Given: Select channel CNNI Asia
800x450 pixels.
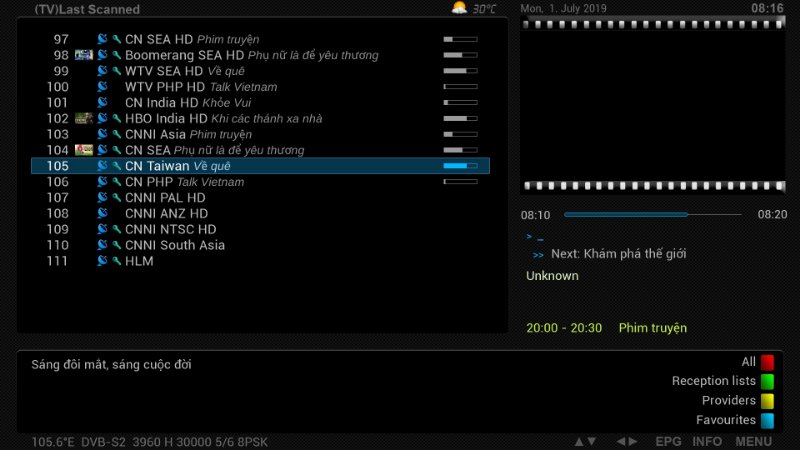Looking at the screenshot, I should click(260, 134).
